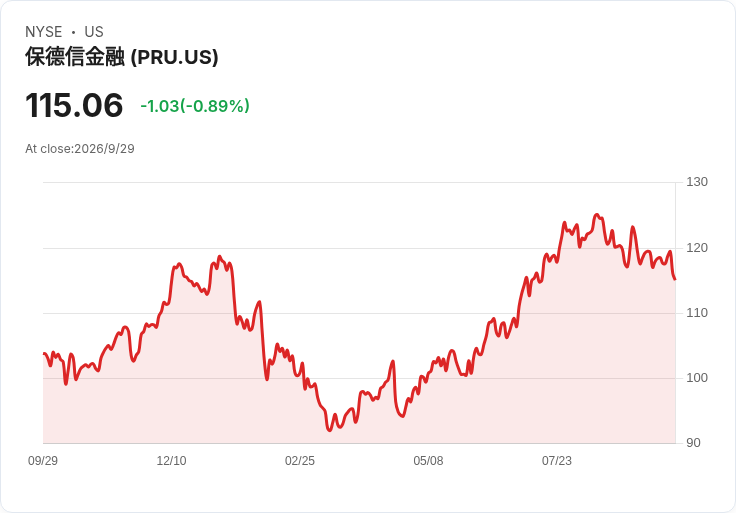736x513 pixels.
Task: Click the 130 price axis label
Action: [x=697, y=182]
